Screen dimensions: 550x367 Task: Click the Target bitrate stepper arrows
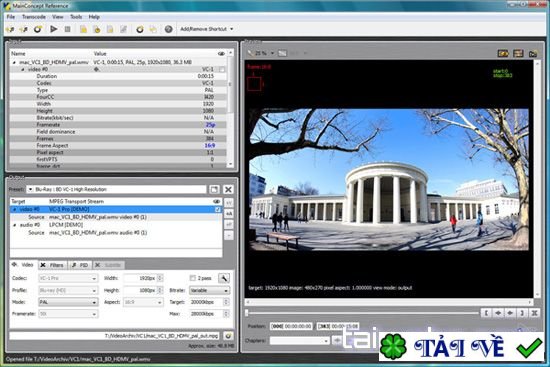click(x=227, y=302)
